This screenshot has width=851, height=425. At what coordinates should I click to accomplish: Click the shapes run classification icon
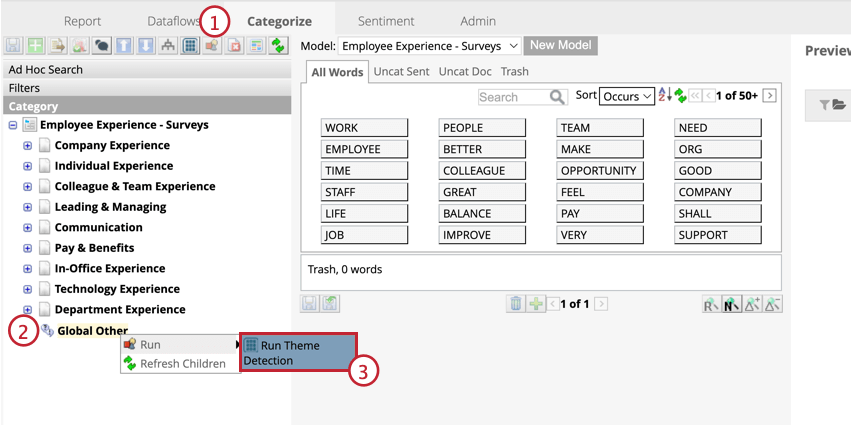(x=212, y=46)
